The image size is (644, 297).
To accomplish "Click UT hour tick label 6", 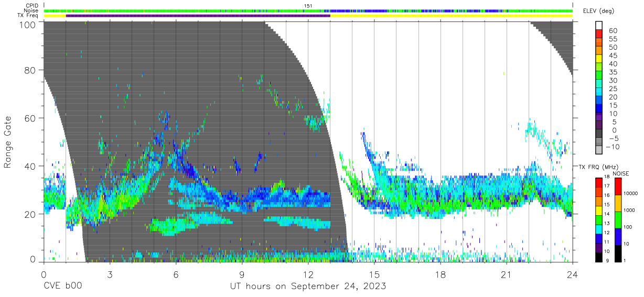I will pyautogui.click(x=176, y=274).
